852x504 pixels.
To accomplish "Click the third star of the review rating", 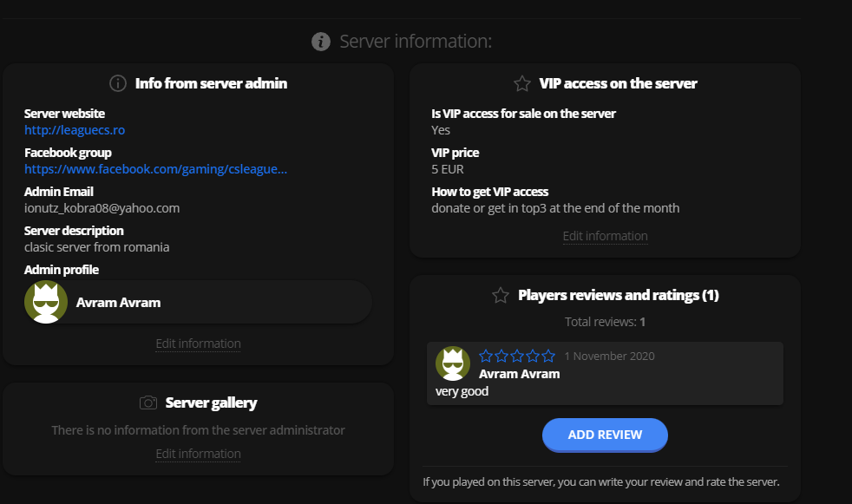I will (517, 356).
